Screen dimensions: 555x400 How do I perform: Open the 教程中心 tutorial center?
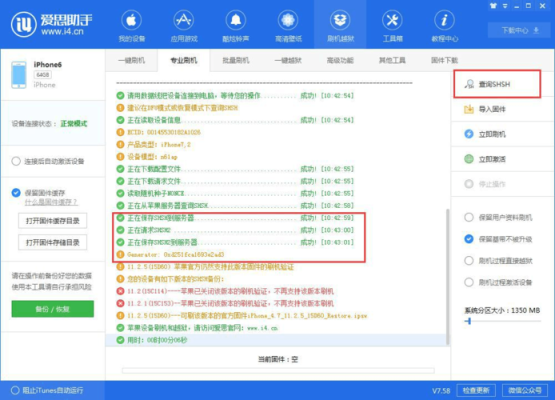click(445, 26)
